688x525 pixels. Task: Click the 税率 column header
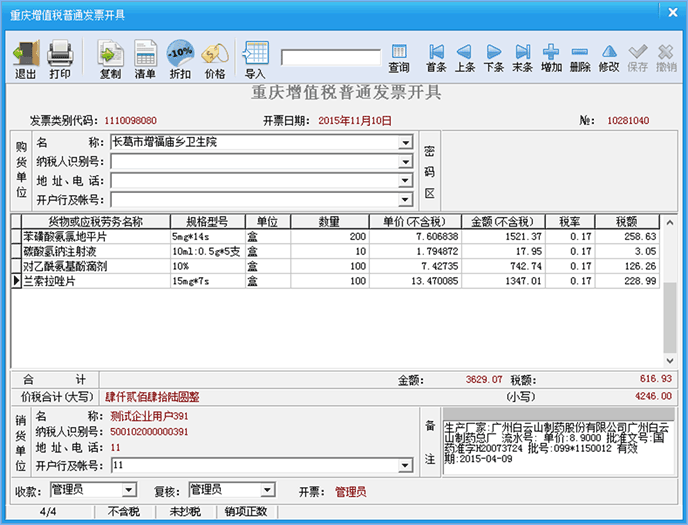(570, 221)
